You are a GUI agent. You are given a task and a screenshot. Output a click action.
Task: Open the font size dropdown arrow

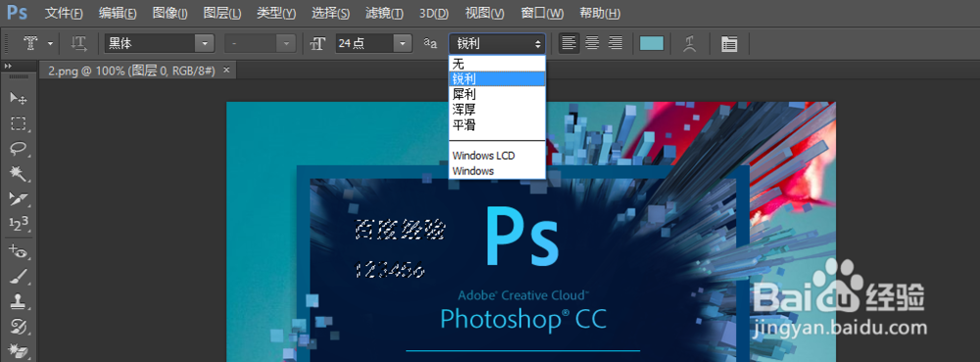click(403, 43)
